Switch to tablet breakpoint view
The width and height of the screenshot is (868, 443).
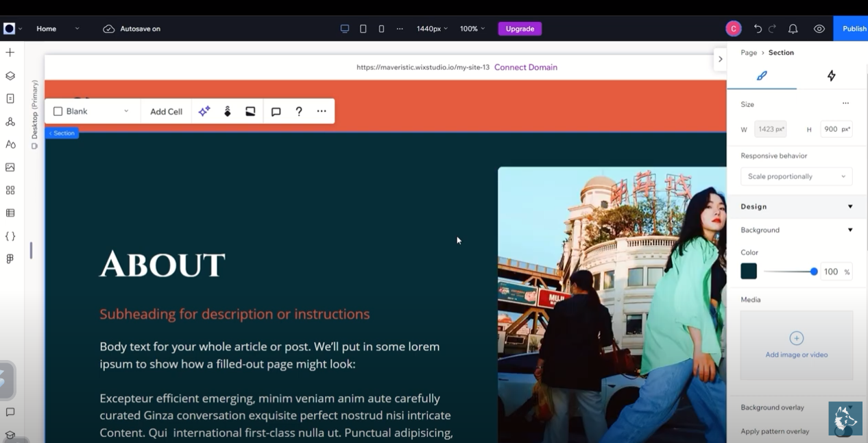pos(363,29)
